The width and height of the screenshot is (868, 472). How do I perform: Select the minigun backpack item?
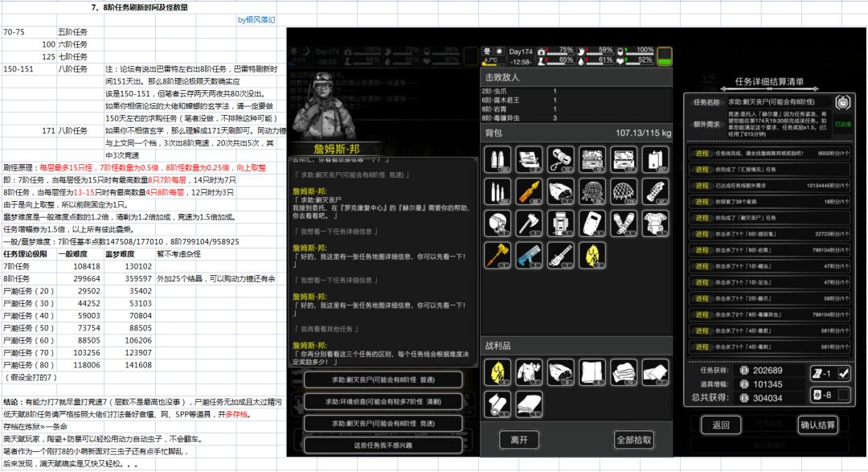(560, 256)
